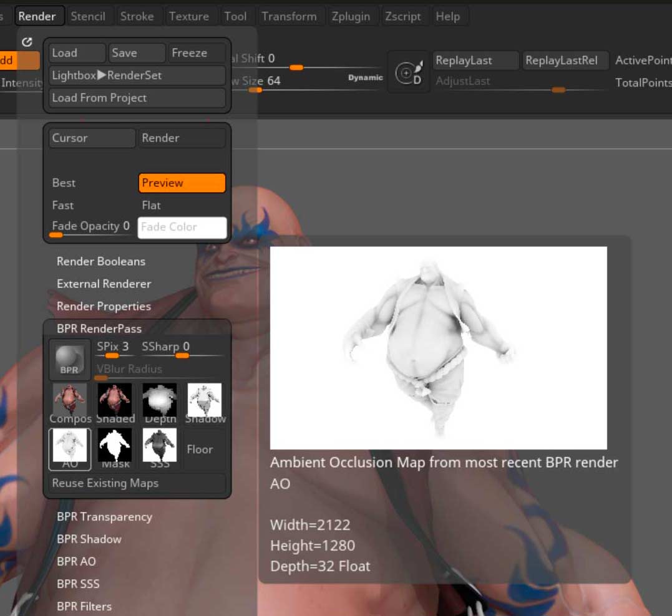Viewport: 672px width, 616px height.
Task: Expand the Render Booleans section
Action: point(101,261)
